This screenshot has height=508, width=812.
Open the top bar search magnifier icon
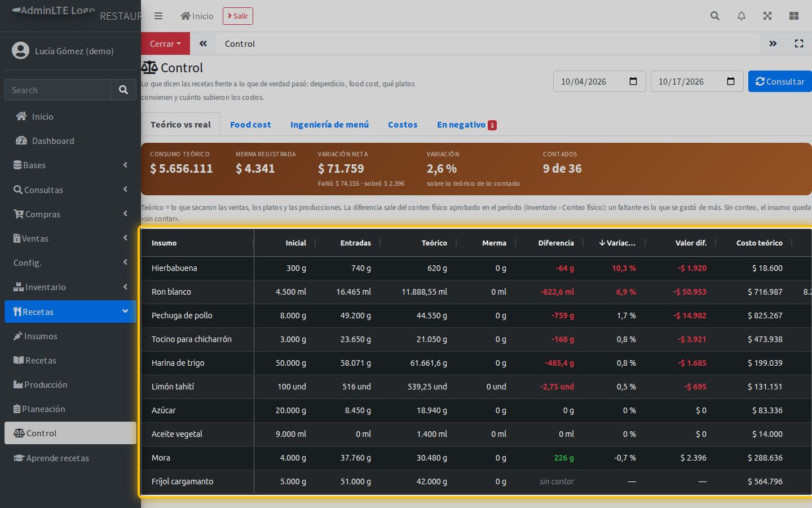(715, 16)
